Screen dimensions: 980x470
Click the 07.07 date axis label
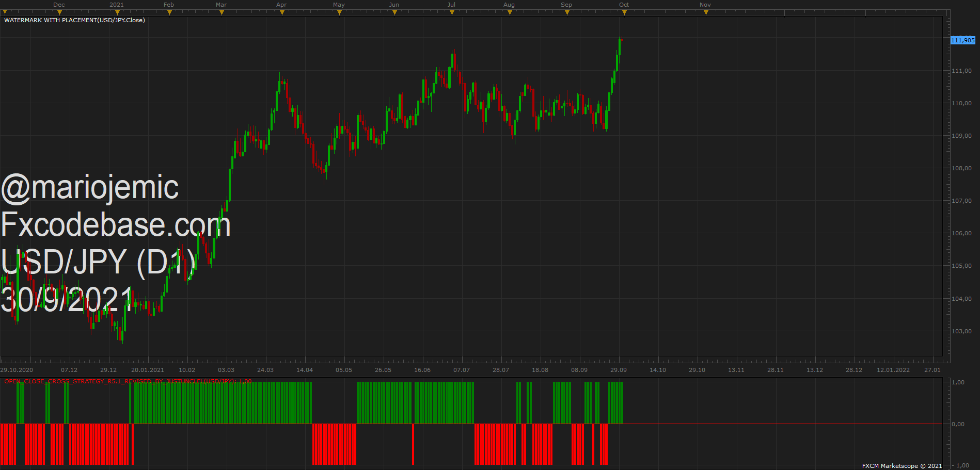(x=462, y=370)
